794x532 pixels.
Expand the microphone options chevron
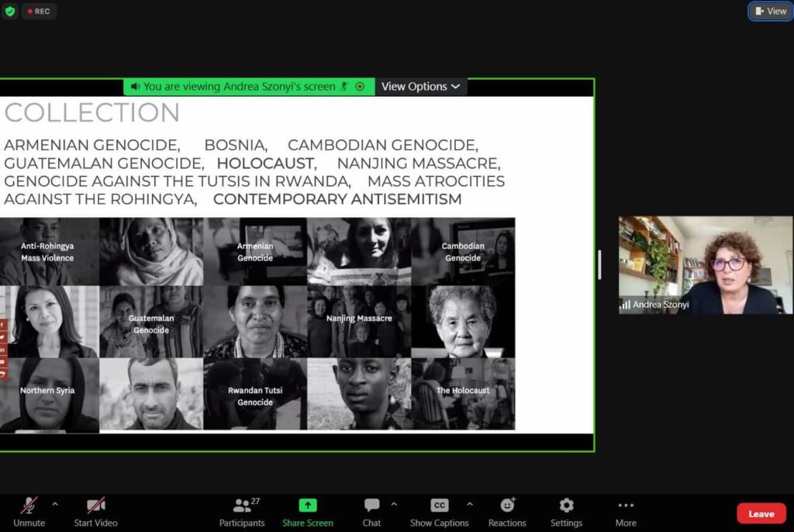pos(54,503)
